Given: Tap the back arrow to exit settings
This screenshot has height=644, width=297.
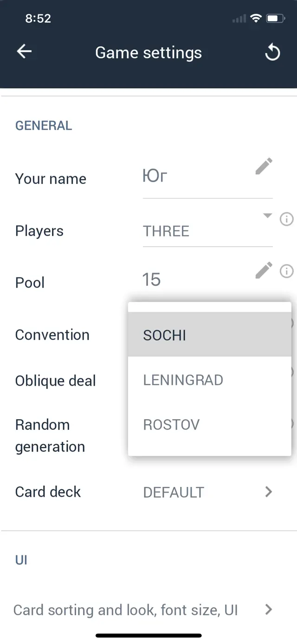Looking at the screenshot, I should point(24,52).
